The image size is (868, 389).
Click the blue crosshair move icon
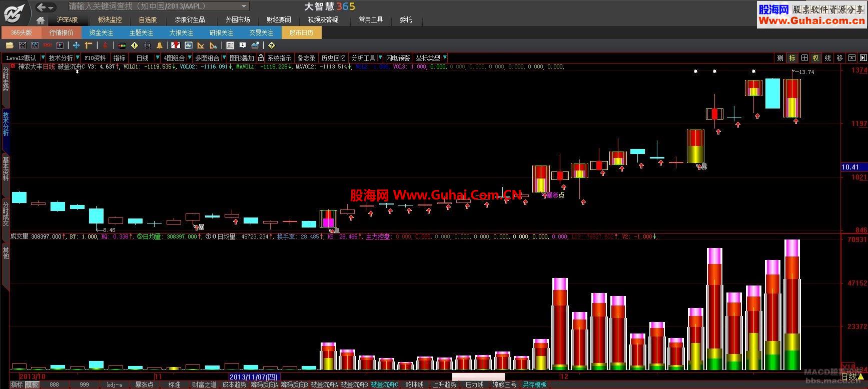(x=76, y=45)
